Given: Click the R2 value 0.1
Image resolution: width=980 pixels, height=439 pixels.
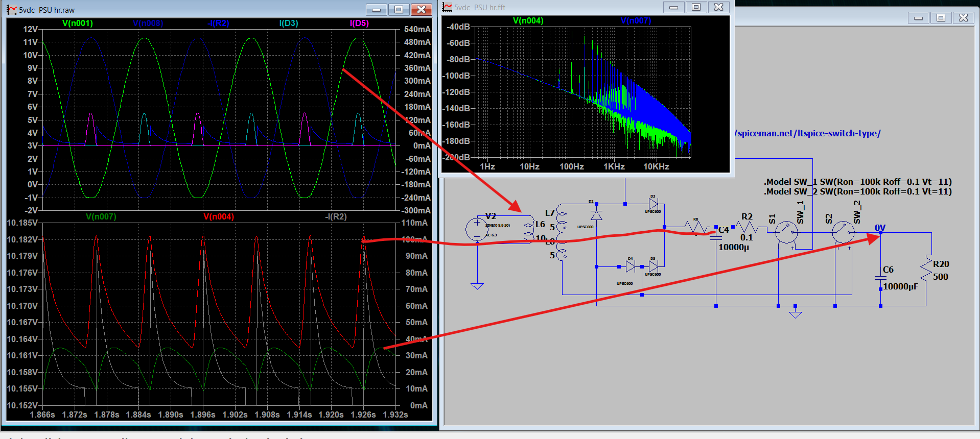Looking at the screenshot, I should pyautogui.click(x=746, y=237).
